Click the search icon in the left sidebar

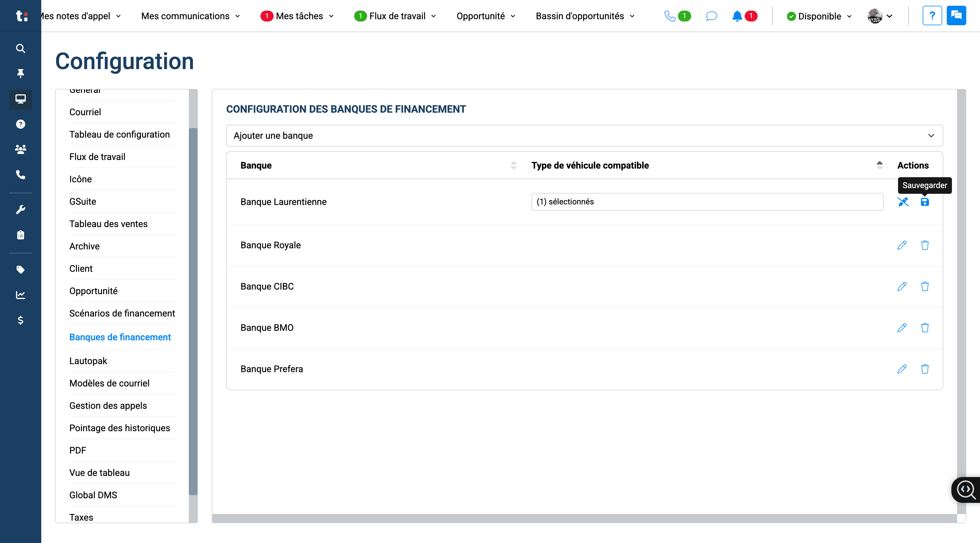tap(21, 48)
